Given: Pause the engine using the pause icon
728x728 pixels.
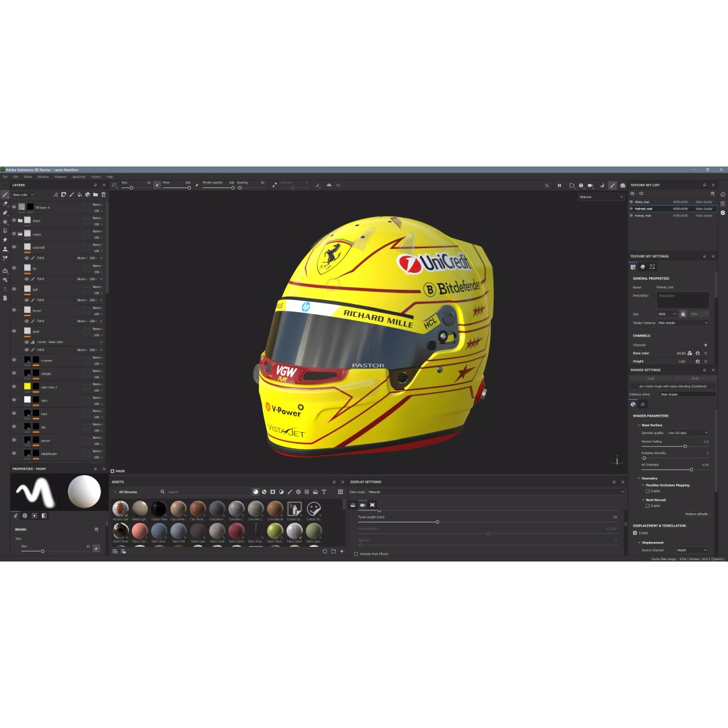Looking at the screenshot, I should tap(559, 185).
